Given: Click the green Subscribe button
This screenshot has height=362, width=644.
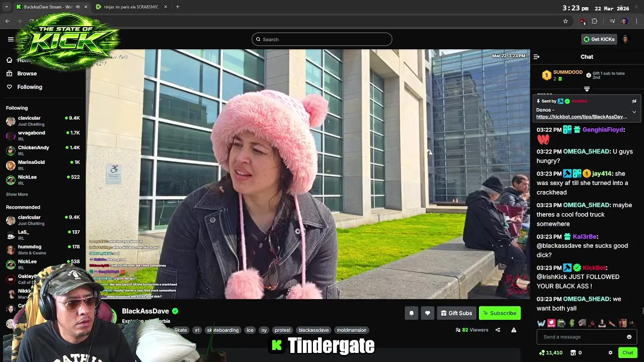Looking at the screenshot, I should point(500,313).
